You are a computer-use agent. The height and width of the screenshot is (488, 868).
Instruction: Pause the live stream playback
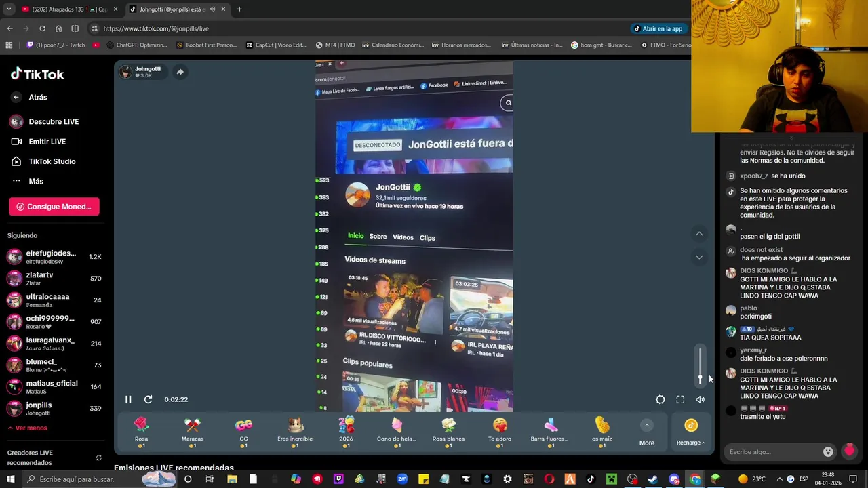[x=128, y=400]
